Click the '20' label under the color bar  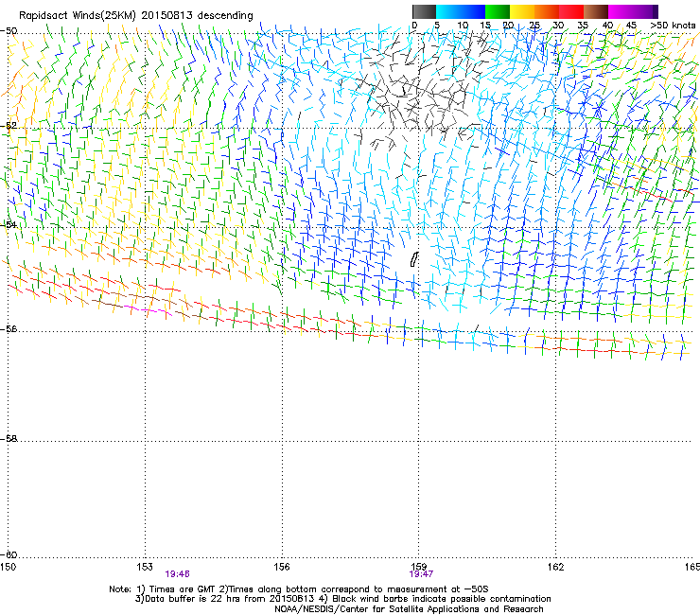coord(508,25)
